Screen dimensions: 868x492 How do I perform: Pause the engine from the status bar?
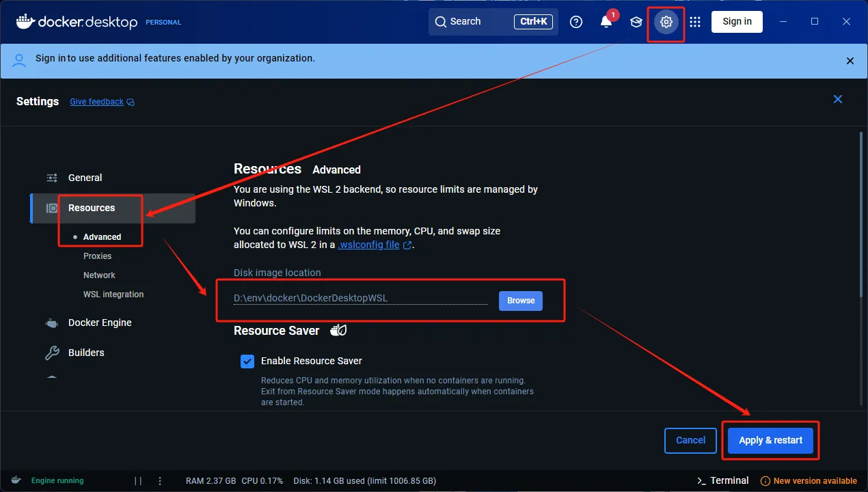pyautogui.click(x=138, y=481)
